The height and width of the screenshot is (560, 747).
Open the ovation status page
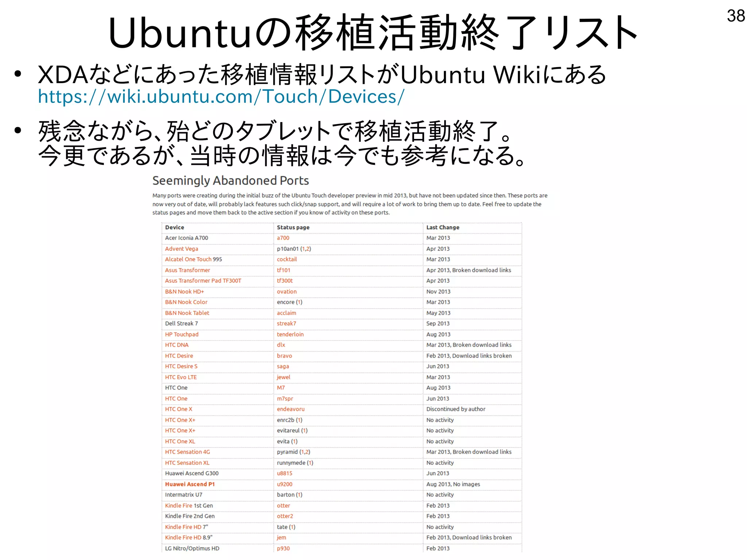(287, 292)
